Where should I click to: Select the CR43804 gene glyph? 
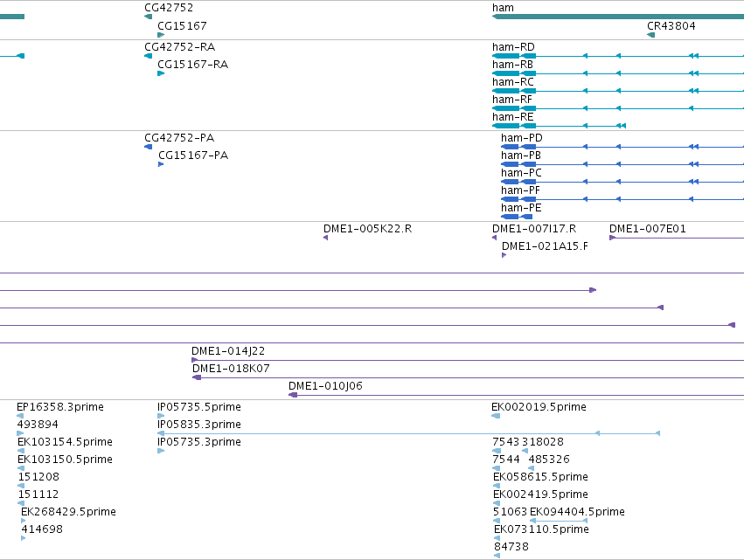pos(651,35)
